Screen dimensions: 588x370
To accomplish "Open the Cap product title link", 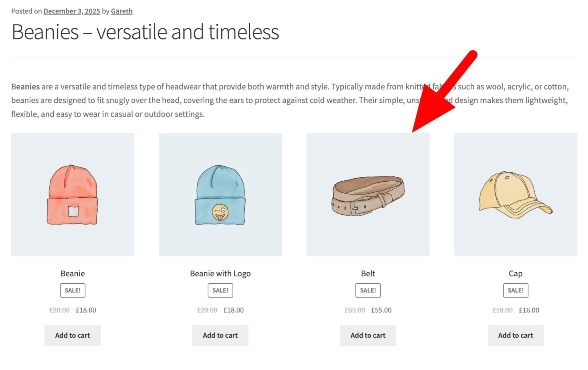I will click(516, 273).
